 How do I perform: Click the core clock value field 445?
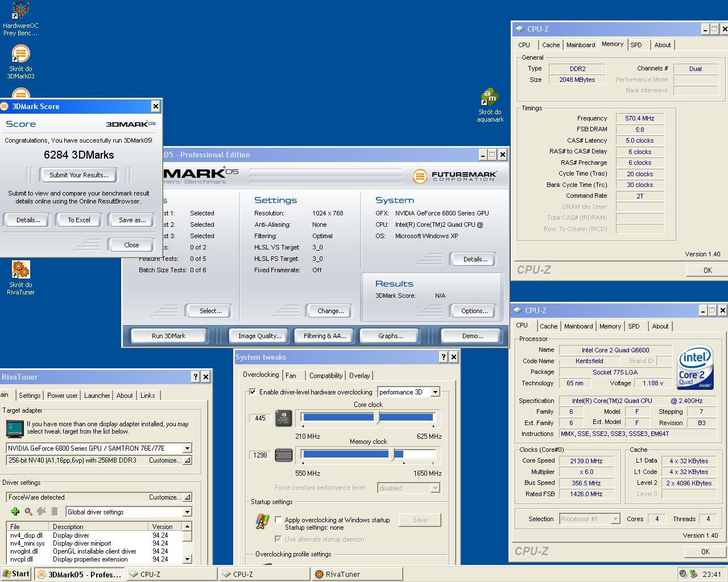click(260, 418)
